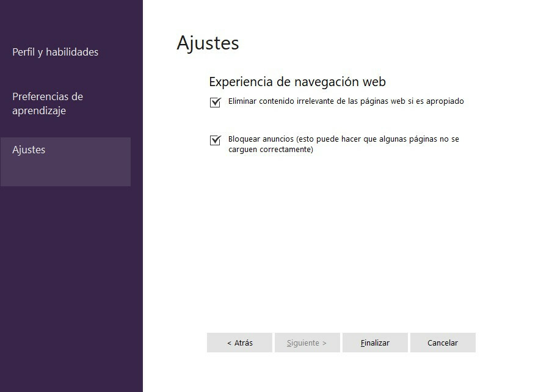This screenshot has height=392, width=541.
Task: Cancel the setup with Cancelar
Action: coord(443,343)
